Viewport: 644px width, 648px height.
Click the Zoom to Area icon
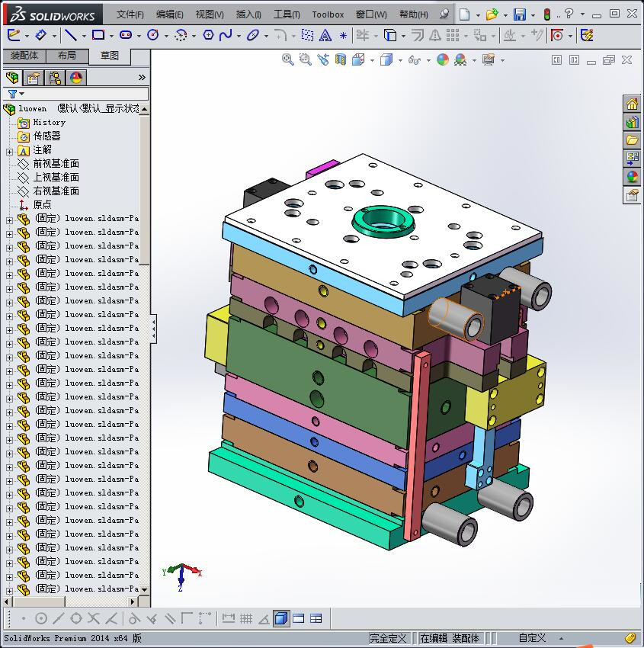304,59
